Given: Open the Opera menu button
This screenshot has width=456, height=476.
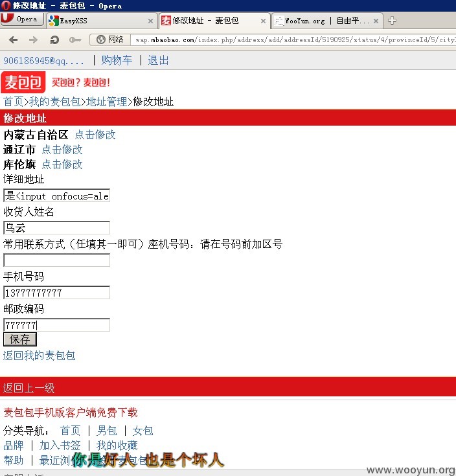Looking at the screenshot, I should (x=22, y=19).
